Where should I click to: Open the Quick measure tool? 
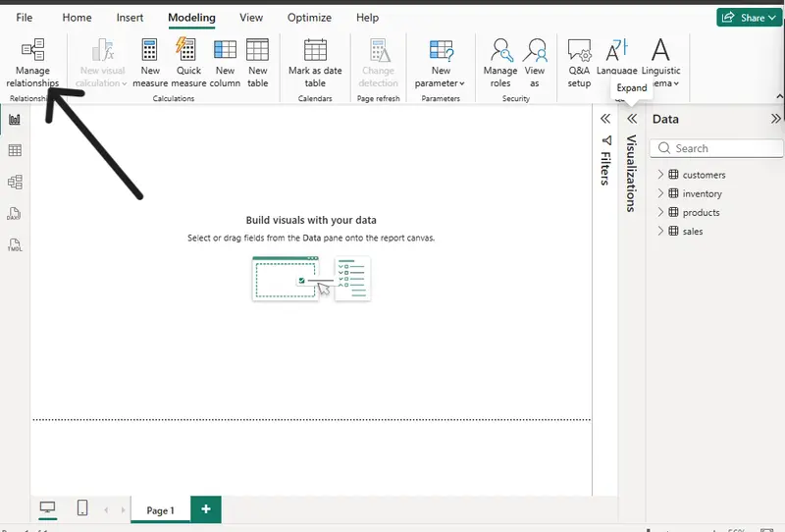(188, 63)
